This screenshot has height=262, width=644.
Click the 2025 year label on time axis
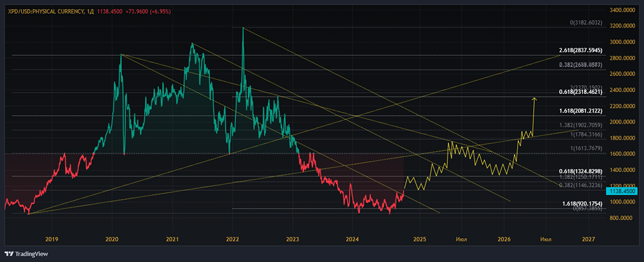(421, 239)
